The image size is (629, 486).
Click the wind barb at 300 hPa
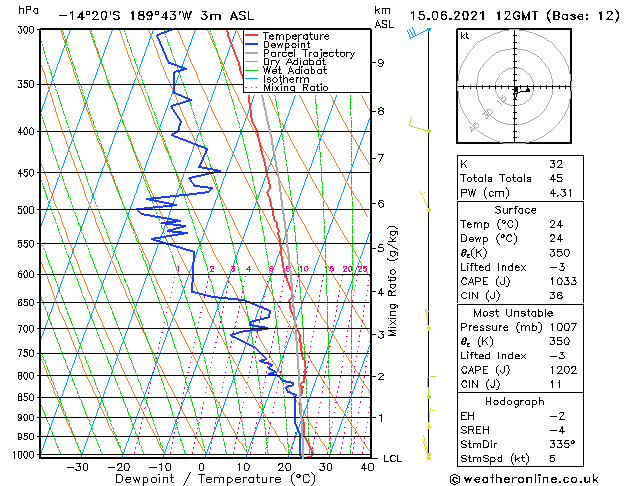[419, 32]
